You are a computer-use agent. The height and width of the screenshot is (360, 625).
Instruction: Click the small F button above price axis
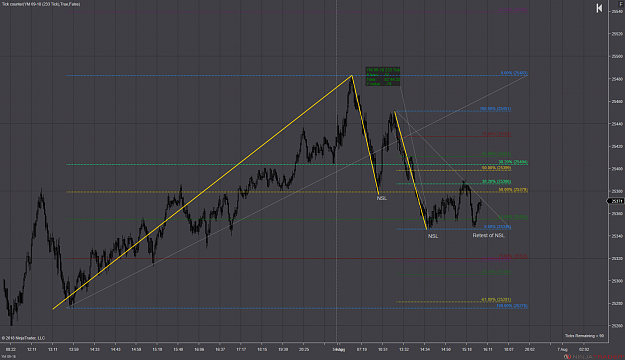tap(621, 4)
